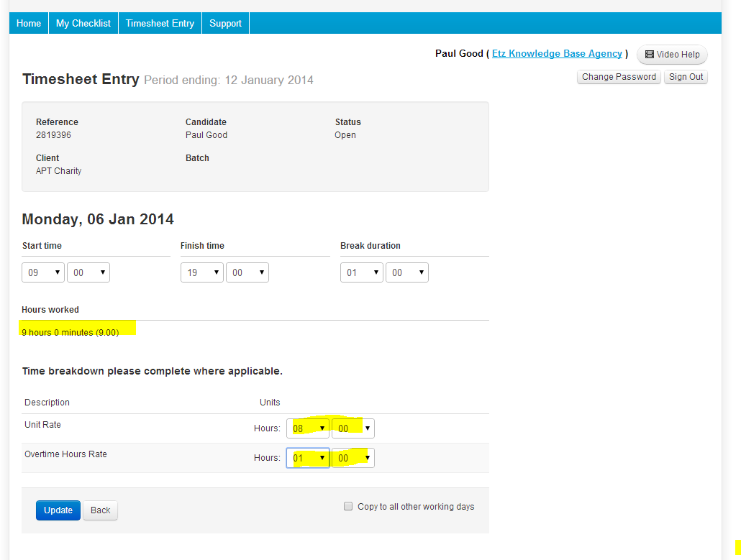Go to My Checklist tab
This screenshot has width=741, height=560.
click(83, 23)
